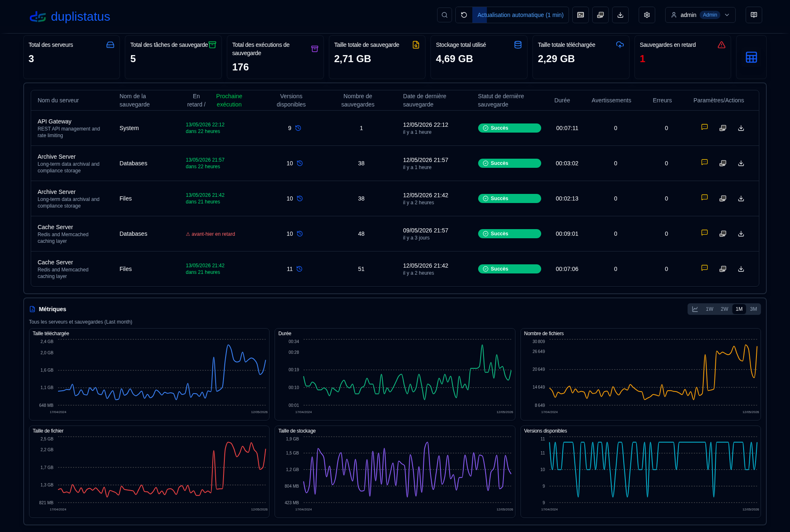This screenshot has height=532, width=790.
Task: Click Taille de fichier chart
Action: tap(149, 472)
